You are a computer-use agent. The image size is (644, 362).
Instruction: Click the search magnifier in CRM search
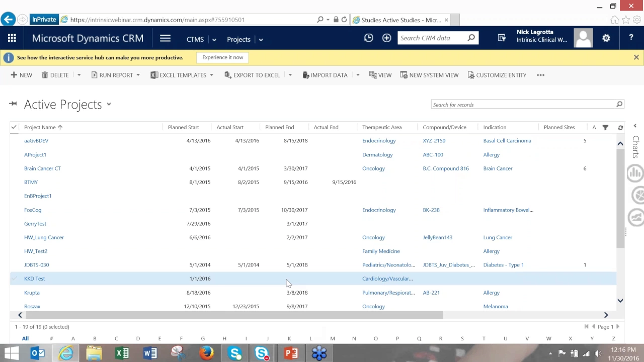click(x=471, y=38)
